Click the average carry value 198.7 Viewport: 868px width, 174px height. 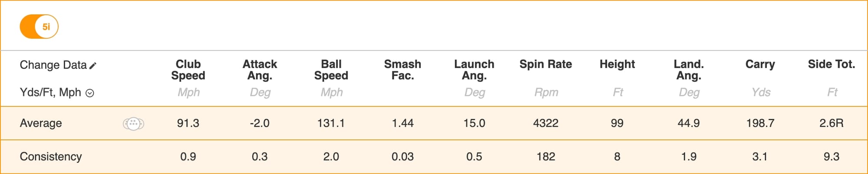pos(760,123)
